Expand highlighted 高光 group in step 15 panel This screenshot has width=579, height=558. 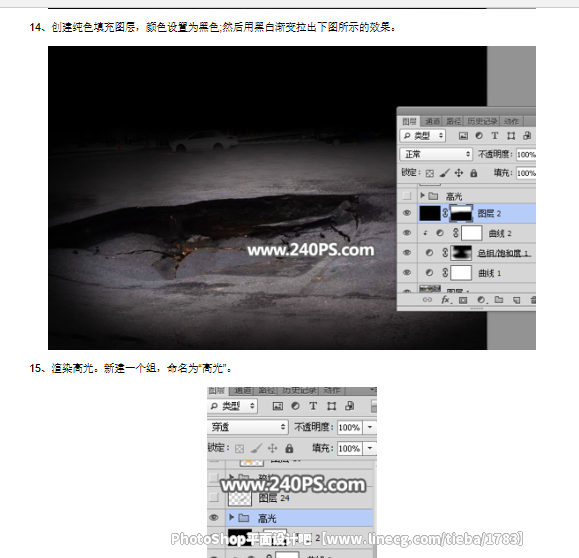tap(231, 517)
